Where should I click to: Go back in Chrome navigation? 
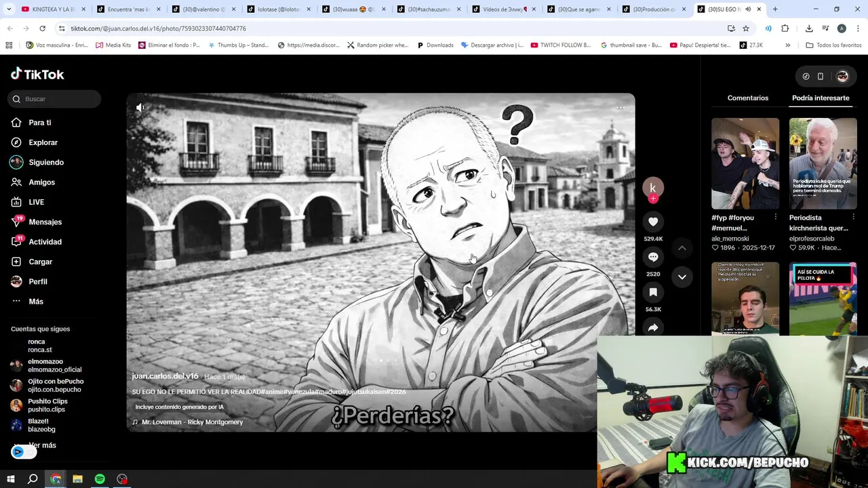coord(9,28)
